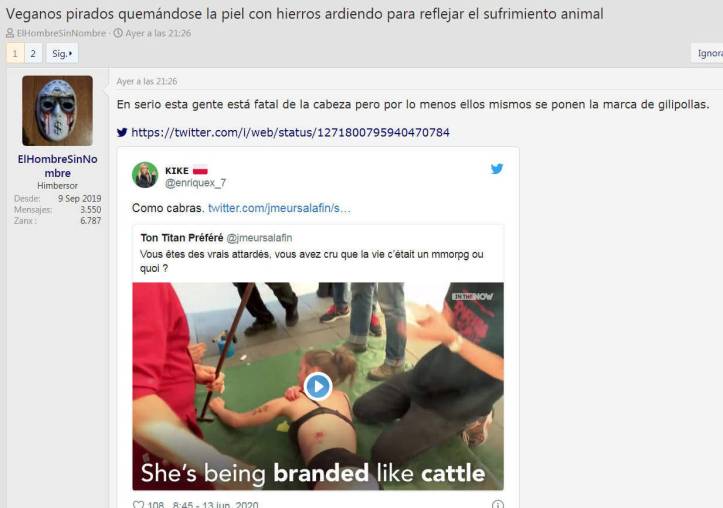Click the tweet date 13 jun. 2020
This screenshot has width=723, height=508.
click(230, 505)
